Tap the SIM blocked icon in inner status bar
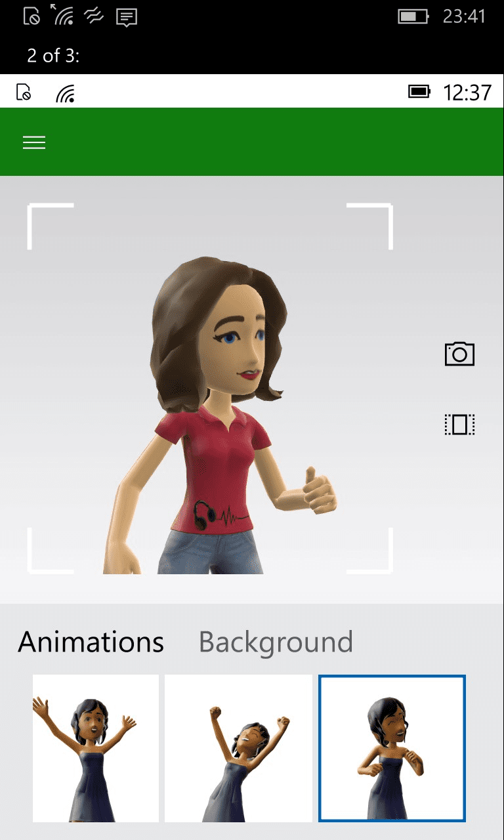504x840 pixels. 23,92
